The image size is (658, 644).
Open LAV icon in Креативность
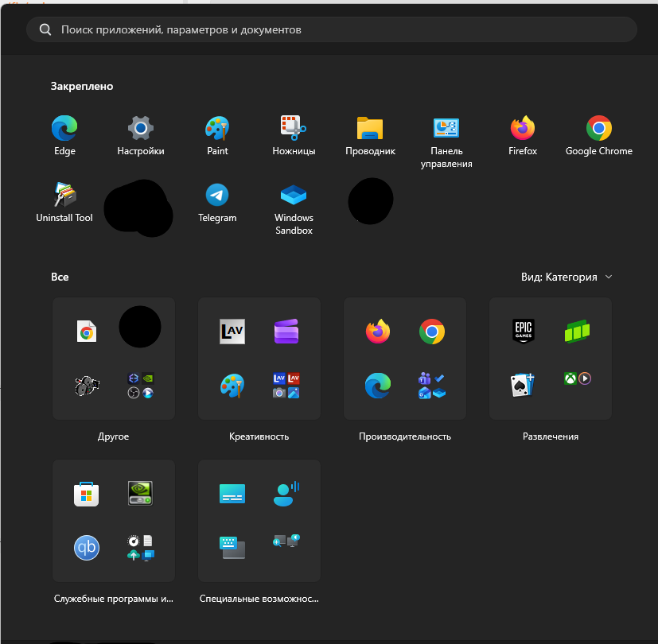coord(232,332)
